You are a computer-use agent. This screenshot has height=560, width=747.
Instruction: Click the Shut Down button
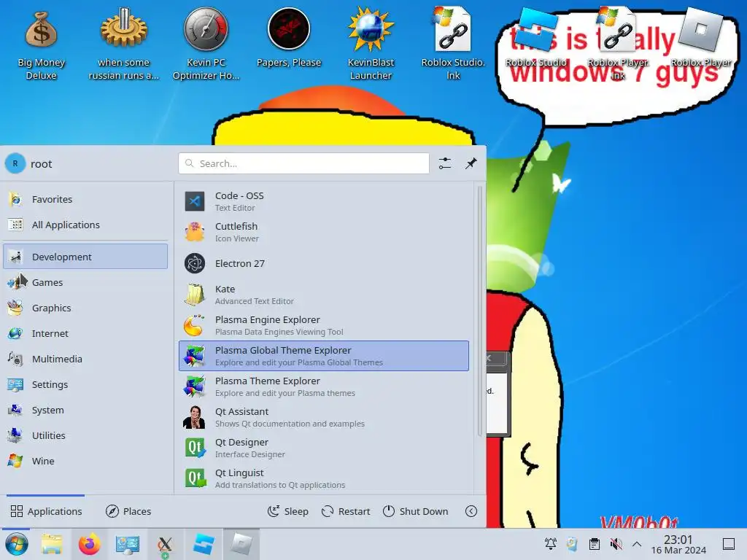[x=415, y=511]
